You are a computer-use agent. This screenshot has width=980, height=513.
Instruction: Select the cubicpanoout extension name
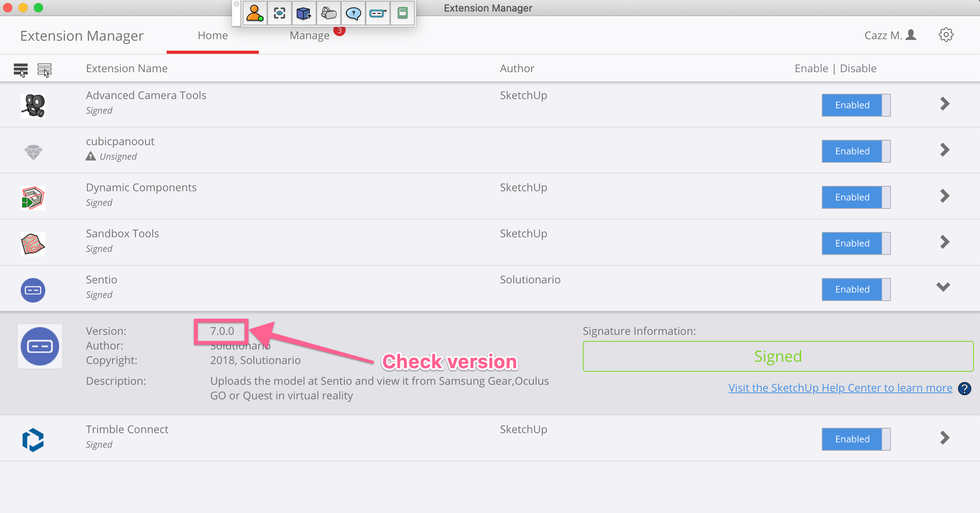120,141
